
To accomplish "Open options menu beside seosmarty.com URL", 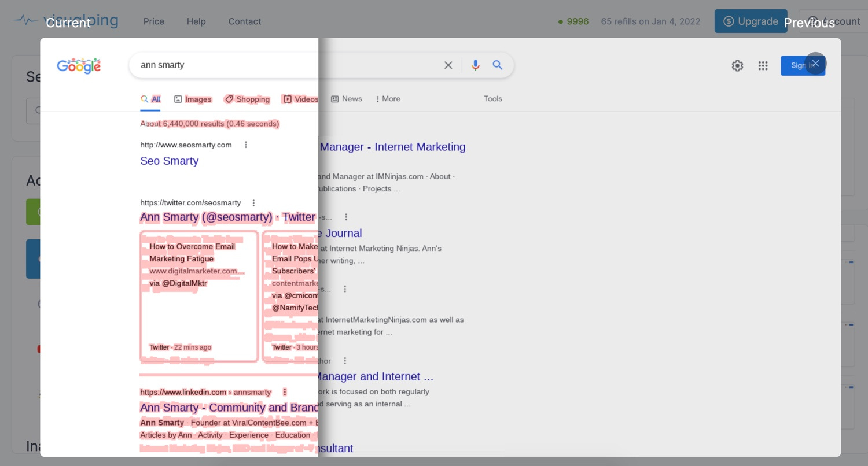I will [x=246, y=145].
